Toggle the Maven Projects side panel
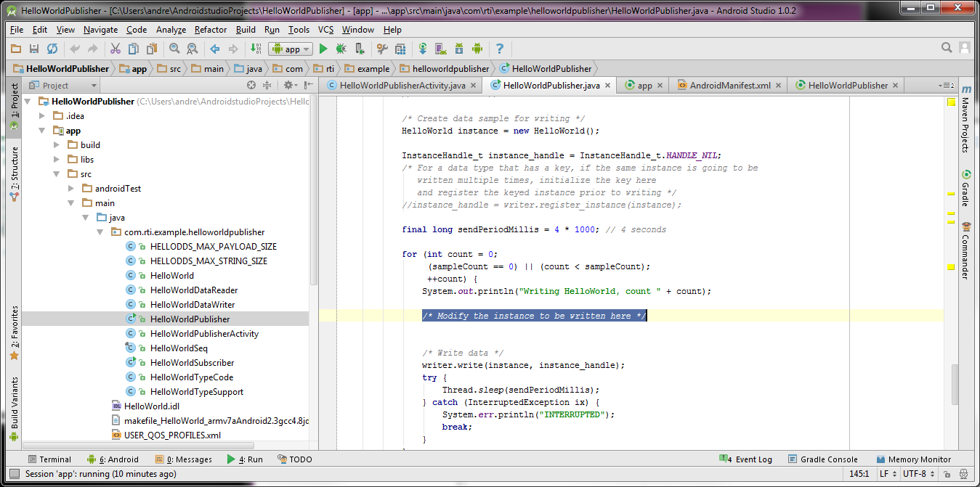Screen dimensions: 980x487 [x=965, y=119]
